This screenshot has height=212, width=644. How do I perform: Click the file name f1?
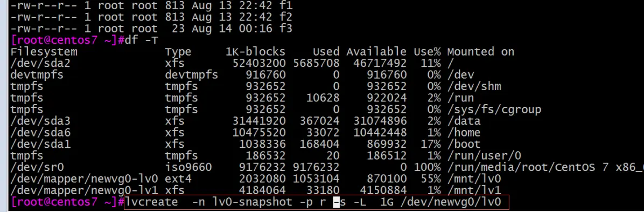286,6
